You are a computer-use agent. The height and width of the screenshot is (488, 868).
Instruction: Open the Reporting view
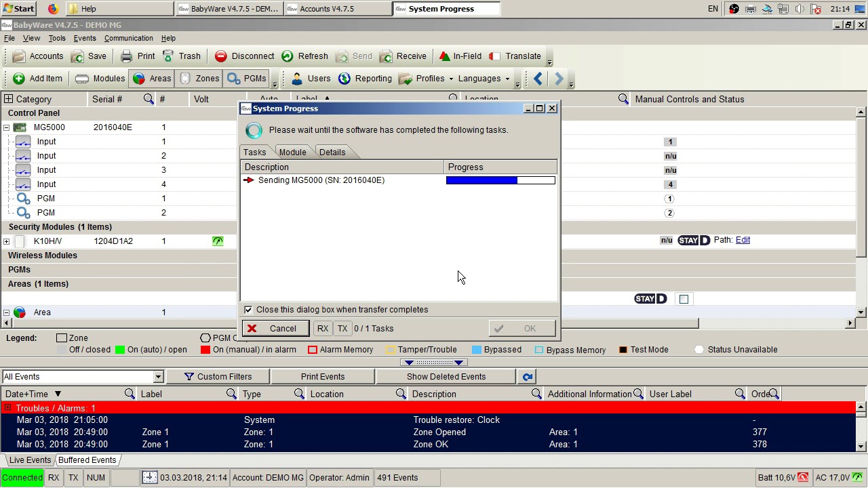coord(365,79)
